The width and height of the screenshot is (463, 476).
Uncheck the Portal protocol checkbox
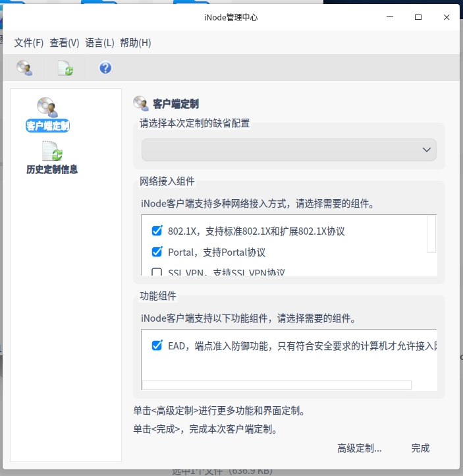[x=157, y=252]
